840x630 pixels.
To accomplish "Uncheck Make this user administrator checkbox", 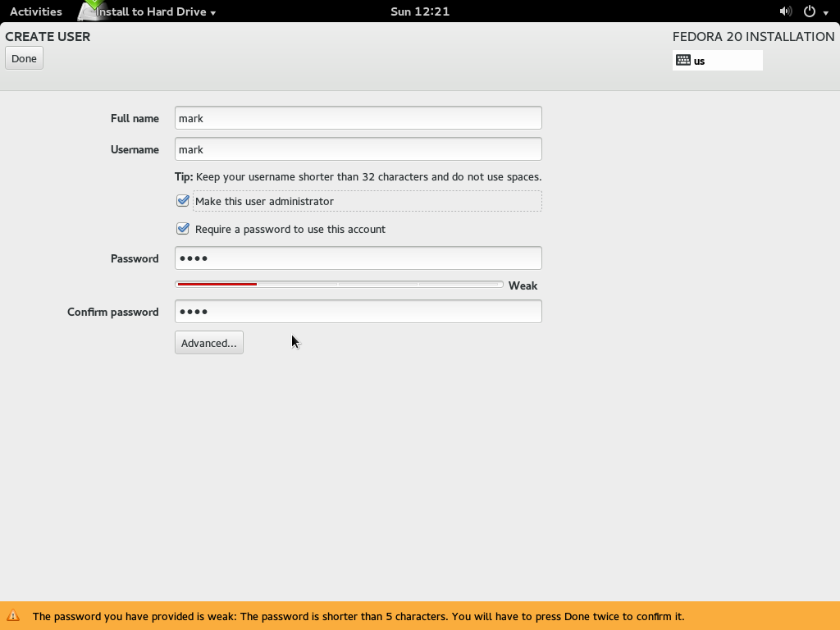I will (183, 201).
